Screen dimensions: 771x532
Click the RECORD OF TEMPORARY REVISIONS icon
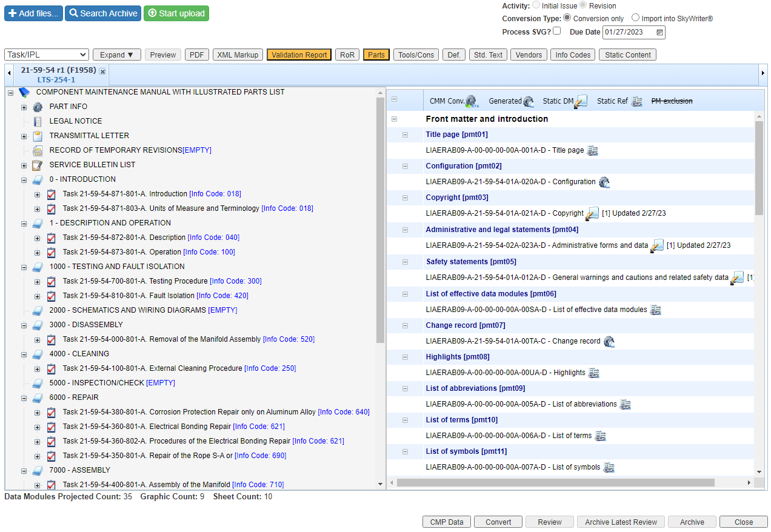coord(38,150)
